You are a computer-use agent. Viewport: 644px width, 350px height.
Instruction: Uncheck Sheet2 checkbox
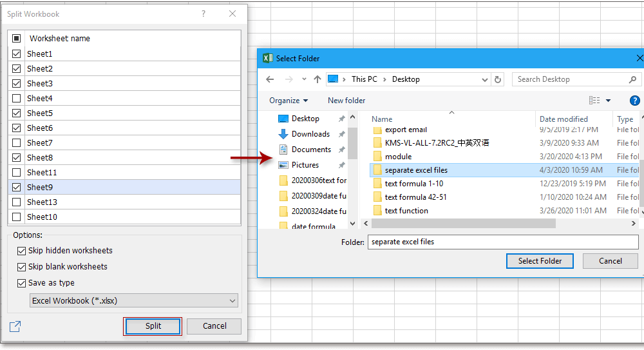(17, 68)
